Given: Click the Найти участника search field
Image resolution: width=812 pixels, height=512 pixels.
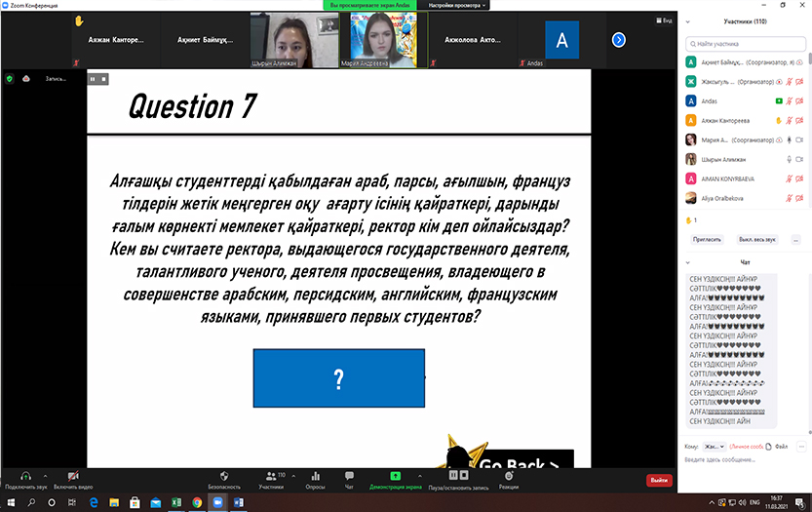Looking at the screenshot, I should tap(746, 43).
